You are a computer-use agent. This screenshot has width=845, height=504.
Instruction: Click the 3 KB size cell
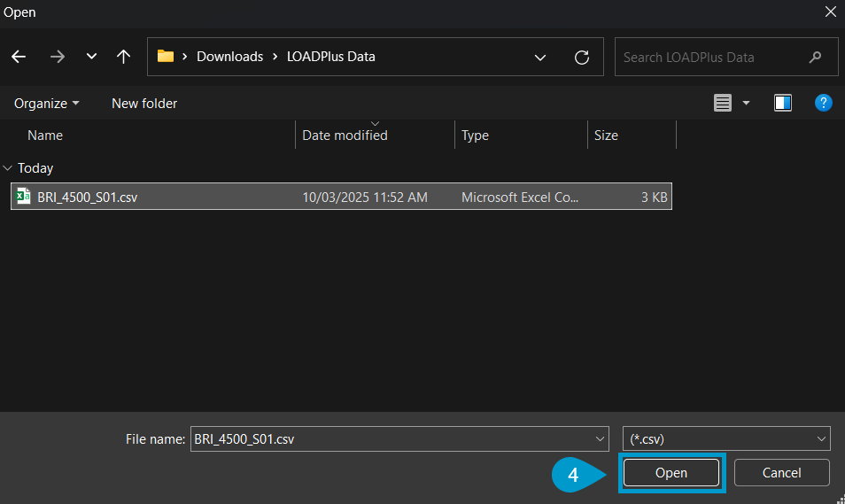[654, 198]
